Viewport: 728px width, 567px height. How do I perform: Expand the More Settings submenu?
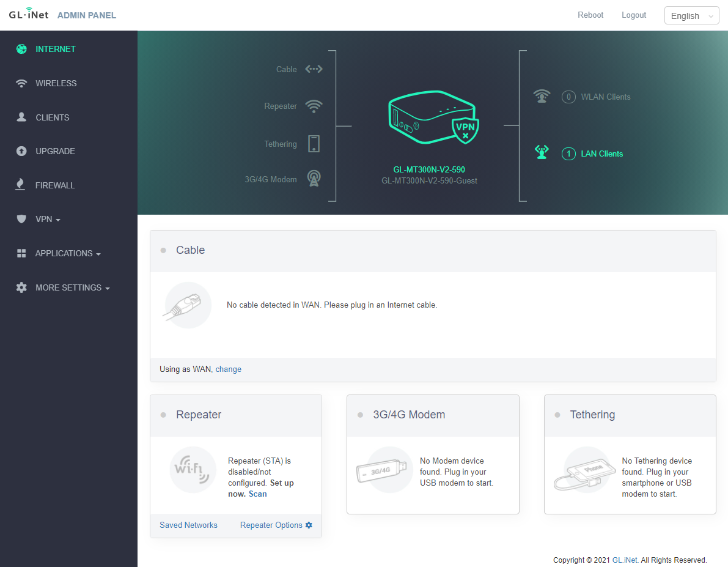point(72,287)
